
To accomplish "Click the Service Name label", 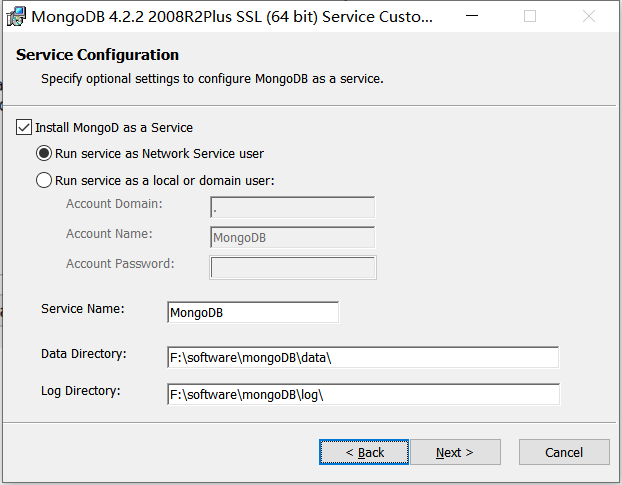I will click(83, 309).
